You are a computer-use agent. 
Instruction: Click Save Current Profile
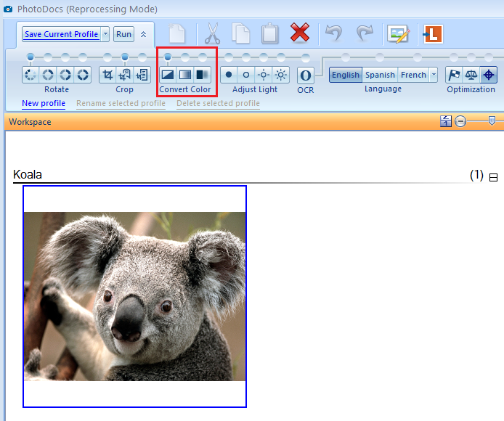[61, 34]
